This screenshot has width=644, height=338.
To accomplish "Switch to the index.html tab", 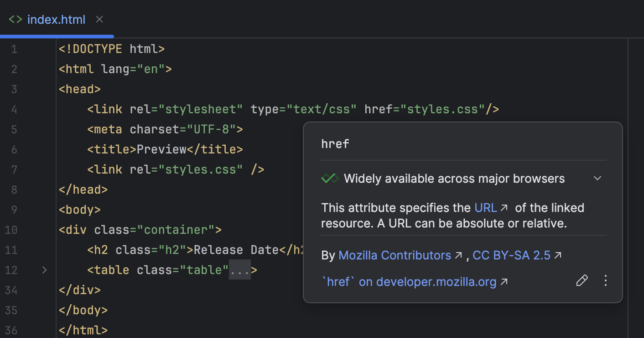I will (x=57, y=20).
